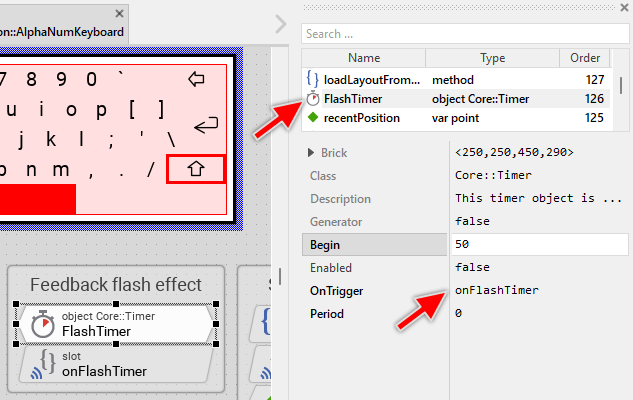
Task: Click the Type column header
Action: (493, 58)
